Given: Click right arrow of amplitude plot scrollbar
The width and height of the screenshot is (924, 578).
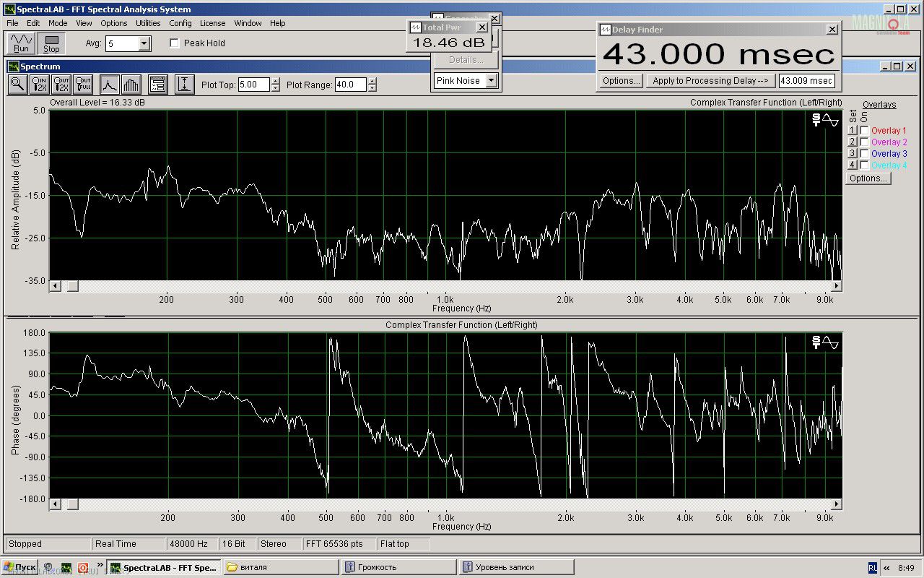Looking at the screenshot, I should [837, 287].
